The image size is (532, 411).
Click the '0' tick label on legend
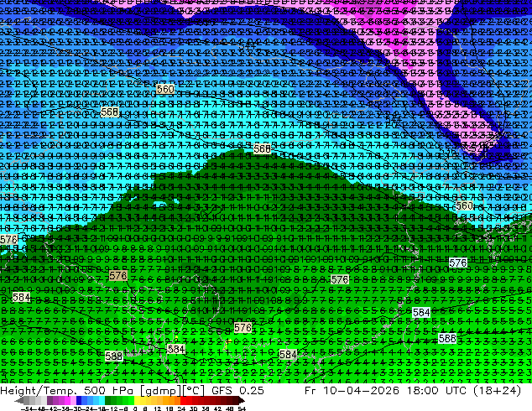(135, 408)
